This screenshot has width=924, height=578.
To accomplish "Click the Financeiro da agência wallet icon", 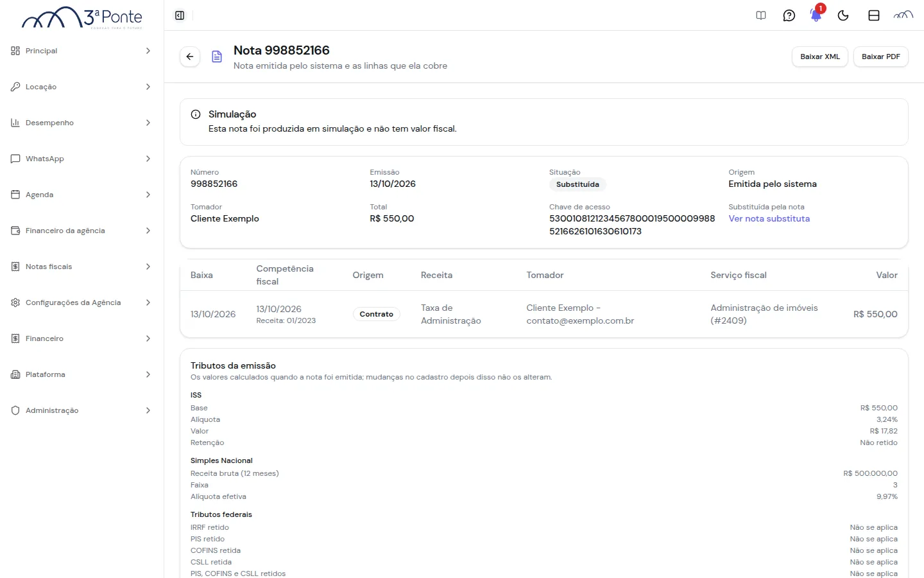I will click(x=15, y=231).
